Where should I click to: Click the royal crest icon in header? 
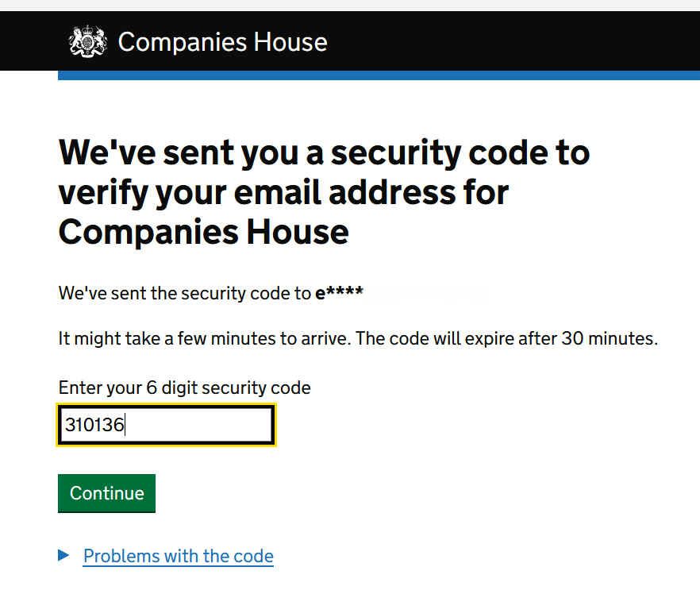tap(87, 41)
